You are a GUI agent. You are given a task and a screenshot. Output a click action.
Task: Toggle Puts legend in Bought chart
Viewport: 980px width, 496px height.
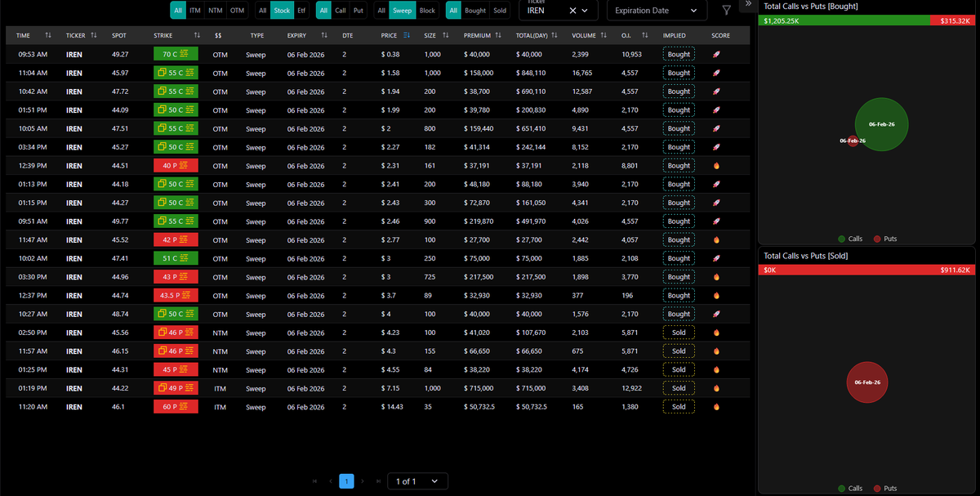click(885, 239)
